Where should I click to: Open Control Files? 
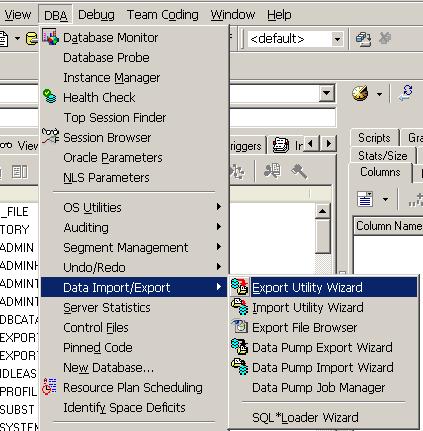(135, 328)
